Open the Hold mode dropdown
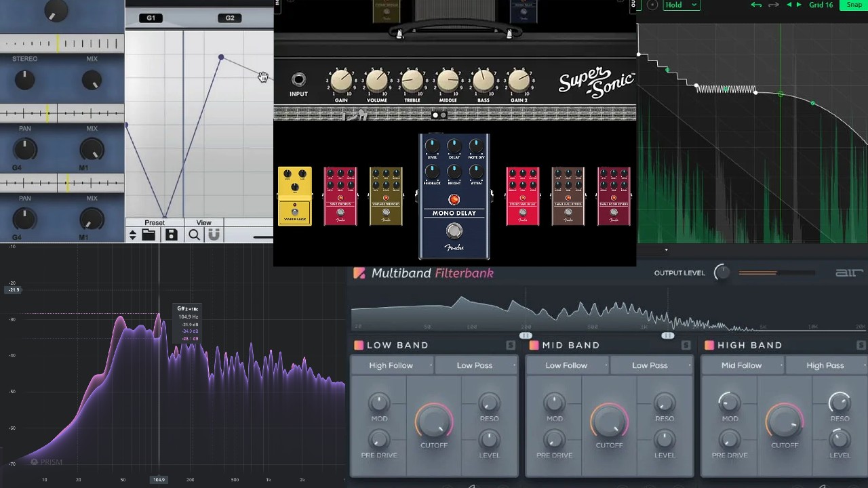 coord(680,5)
